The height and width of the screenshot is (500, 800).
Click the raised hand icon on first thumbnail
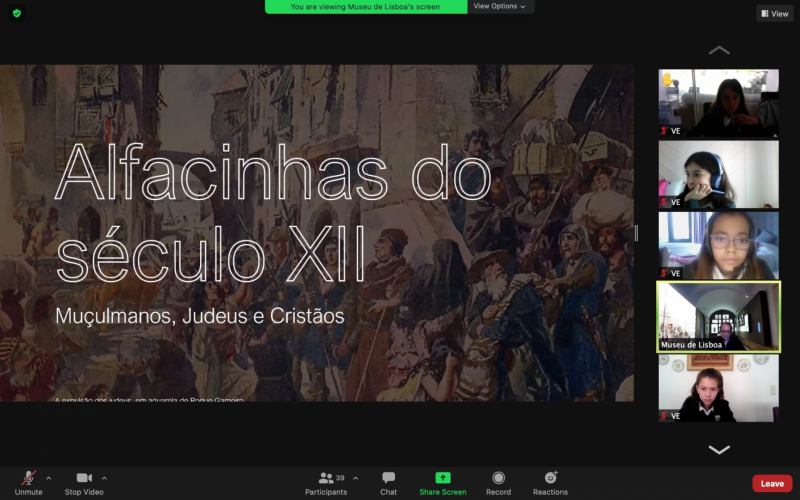pos(667,79)
